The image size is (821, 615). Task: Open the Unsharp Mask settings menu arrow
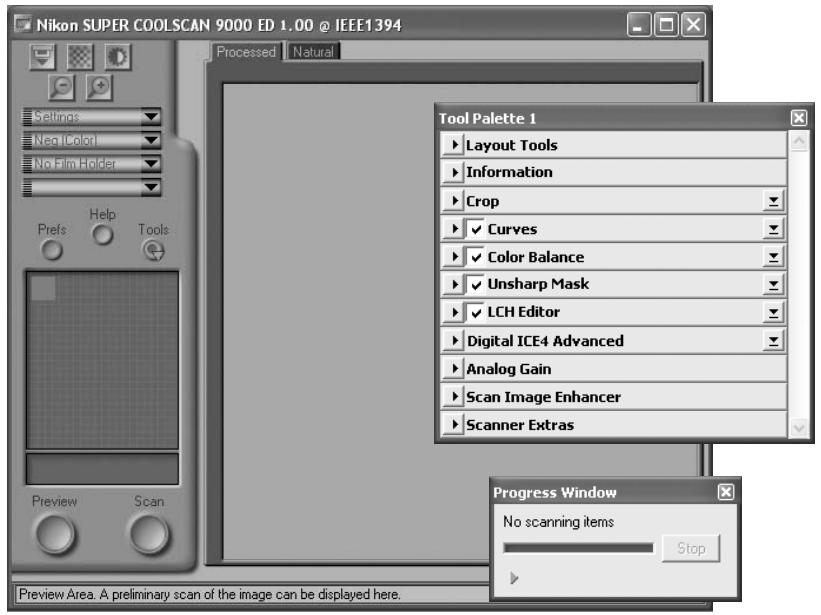coord(773,285)
